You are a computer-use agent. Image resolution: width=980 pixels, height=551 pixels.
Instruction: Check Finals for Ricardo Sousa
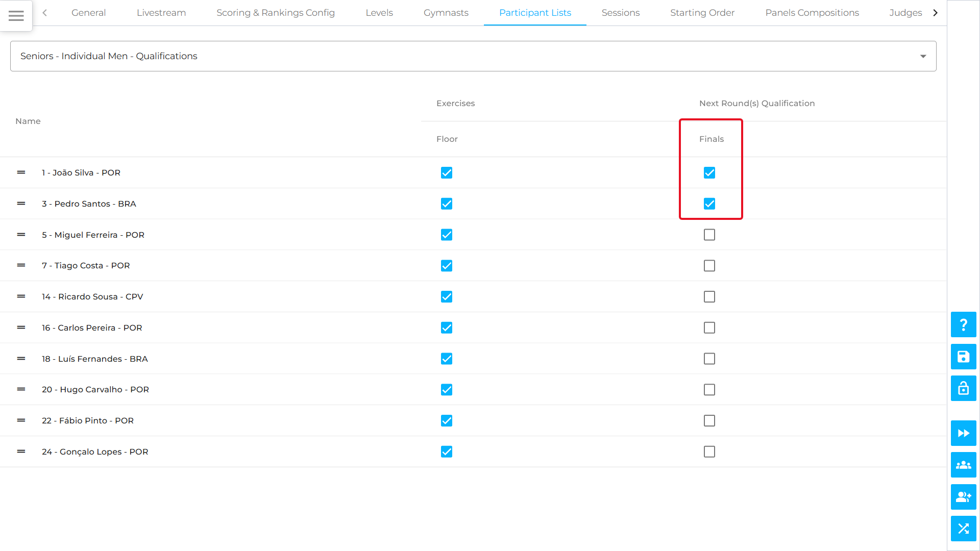(709, 297)
